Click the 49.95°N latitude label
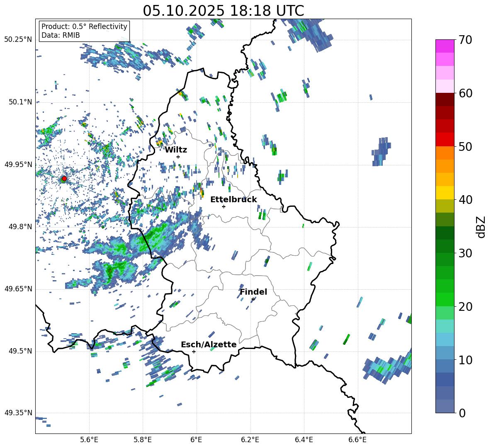 coord(18,164)
